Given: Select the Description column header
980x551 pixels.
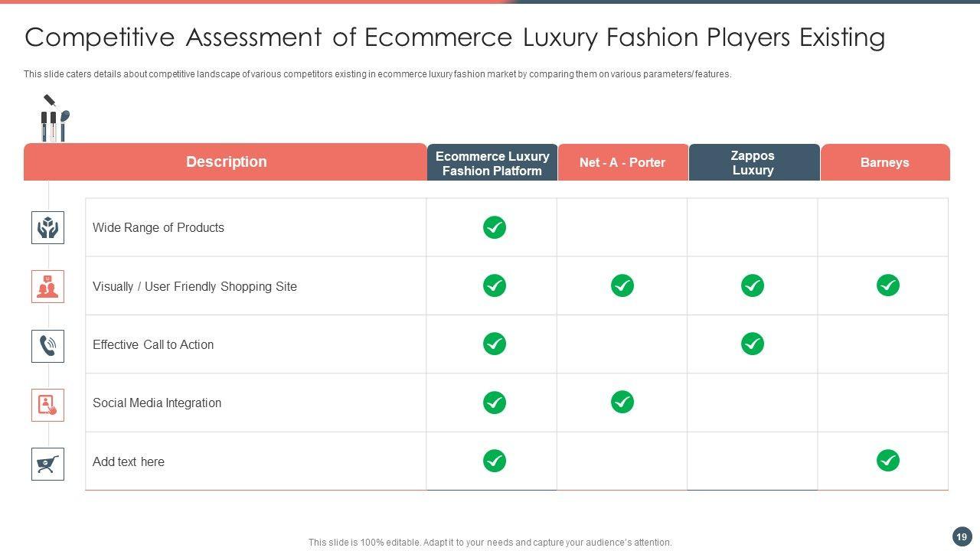Looking at the screenshot, I should tap(225, 161).
